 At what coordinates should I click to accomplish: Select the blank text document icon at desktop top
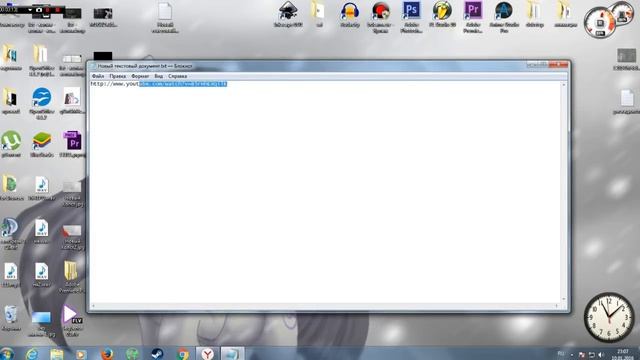click(165, 17)
